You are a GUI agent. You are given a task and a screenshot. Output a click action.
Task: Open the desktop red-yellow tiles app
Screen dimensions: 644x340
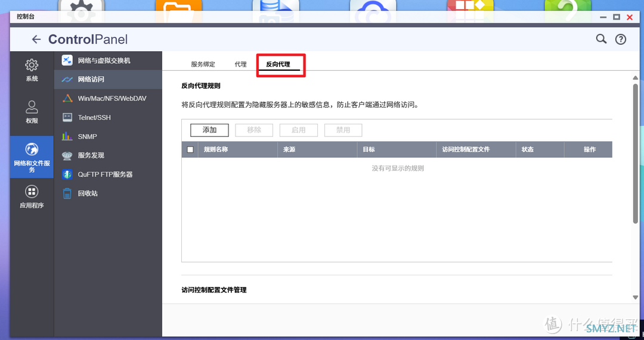coord(470,11)
